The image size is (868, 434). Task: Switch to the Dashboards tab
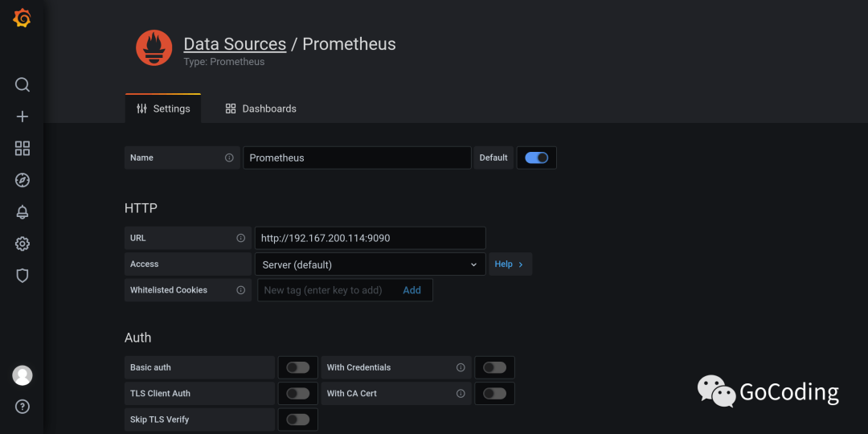[x=261, y=108]
